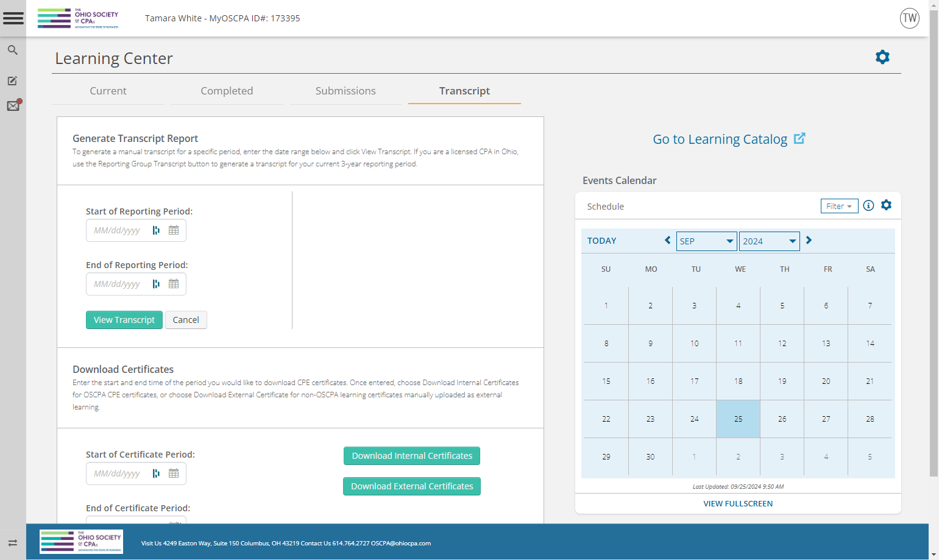The width and height of the screenshot is (939, 560).
Task: Click the 'Events Calendar' heading
Action: pos(619,180)
